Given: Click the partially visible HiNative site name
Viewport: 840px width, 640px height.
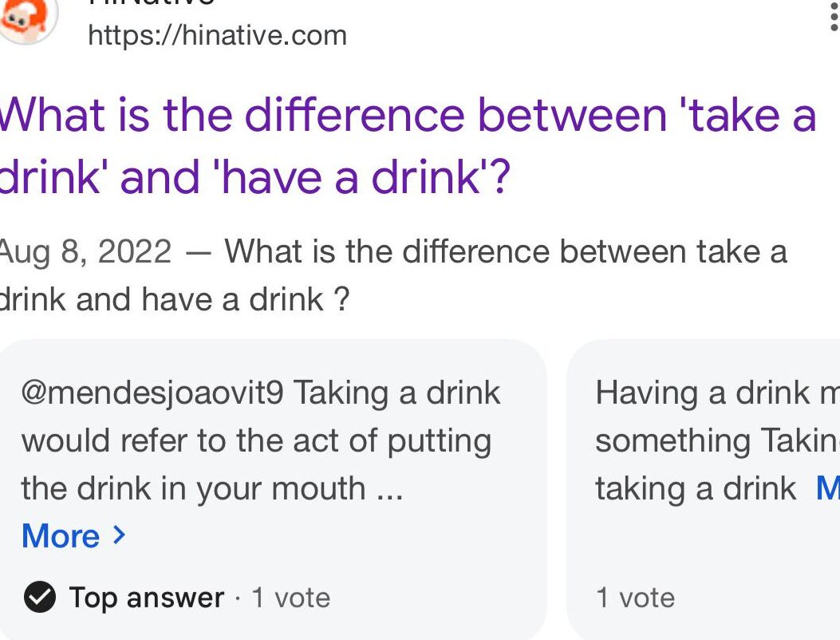Looking at the screenshot, I should (152, 3).
